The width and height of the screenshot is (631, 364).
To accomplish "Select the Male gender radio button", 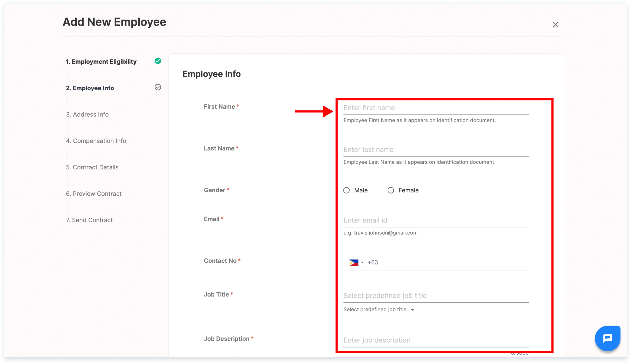I will (x=346, y=190).
